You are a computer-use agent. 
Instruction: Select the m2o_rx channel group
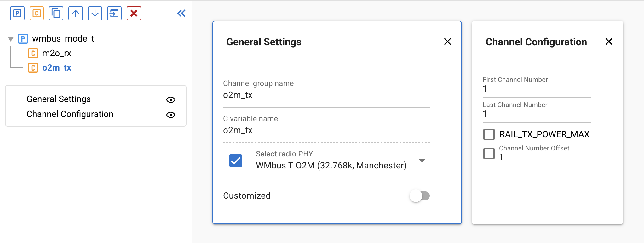pos(57,53)
